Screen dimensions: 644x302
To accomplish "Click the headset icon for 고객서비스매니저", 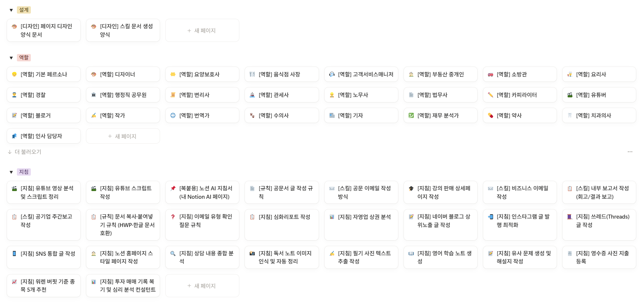I will (x=332, y=75).
